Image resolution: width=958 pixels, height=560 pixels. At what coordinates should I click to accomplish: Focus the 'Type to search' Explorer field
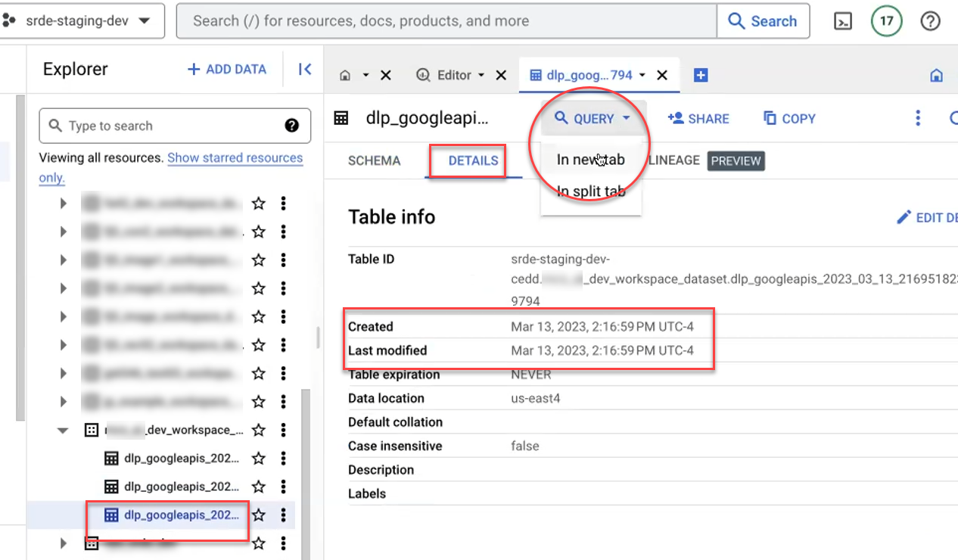tap(175, 126)
